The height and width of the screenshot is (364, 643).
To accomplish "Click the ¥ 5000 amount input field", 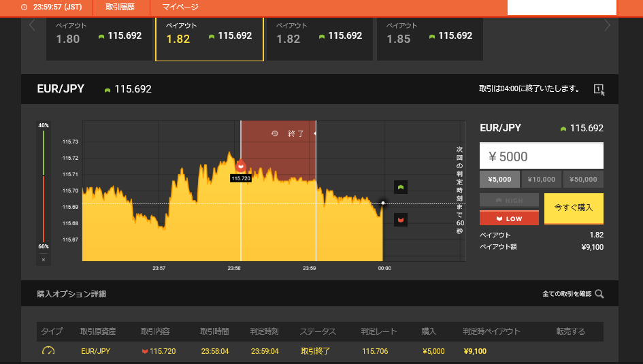I will (541, 156).
